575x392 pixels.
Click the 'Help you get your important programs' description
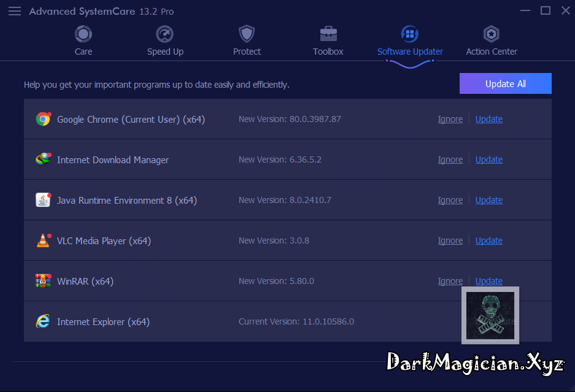(156, 85)
